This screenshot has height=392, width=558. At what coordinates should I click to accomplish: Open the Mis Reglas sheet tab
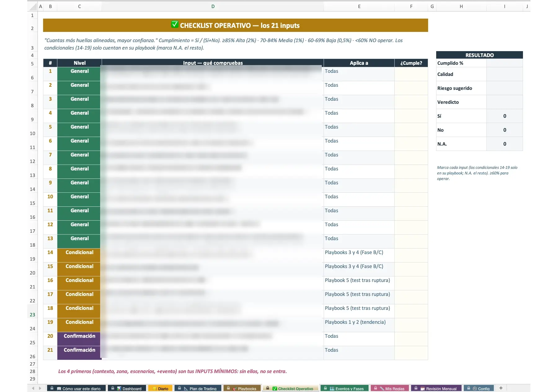pyautogui.click(x=390, y=388)
